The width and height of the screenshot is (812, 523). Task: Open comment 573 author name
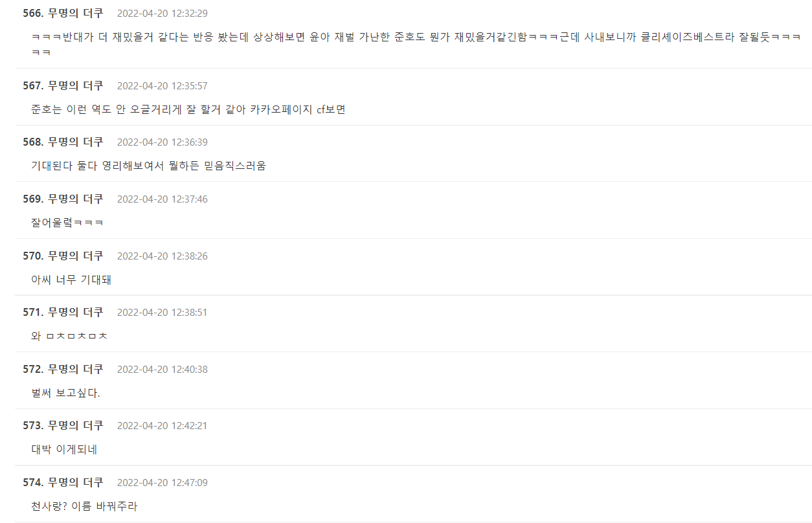pyautogui.click(x=75, y=425)
